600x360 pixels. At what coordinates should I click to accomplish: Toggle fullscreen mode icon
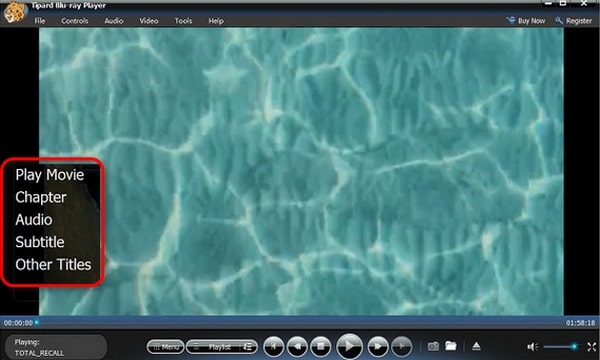(x=592, y=347)
